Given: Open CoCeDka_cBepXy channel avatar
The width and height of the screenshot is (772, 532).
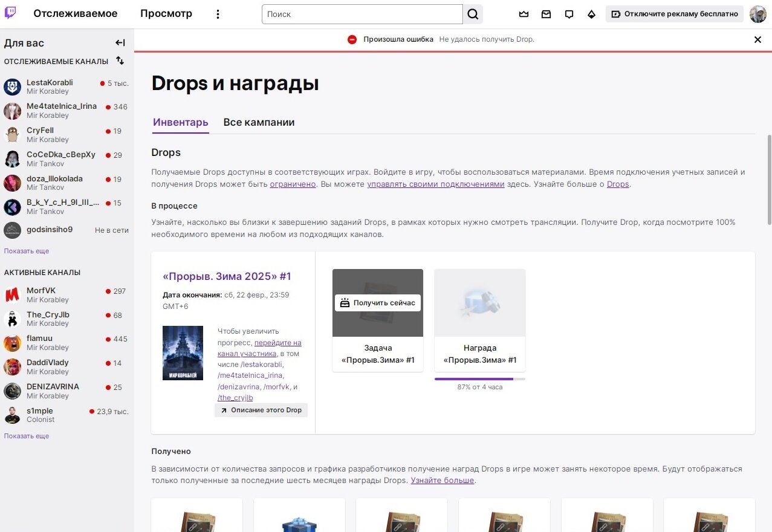Looking at the screenshot, I should [13, 159].
